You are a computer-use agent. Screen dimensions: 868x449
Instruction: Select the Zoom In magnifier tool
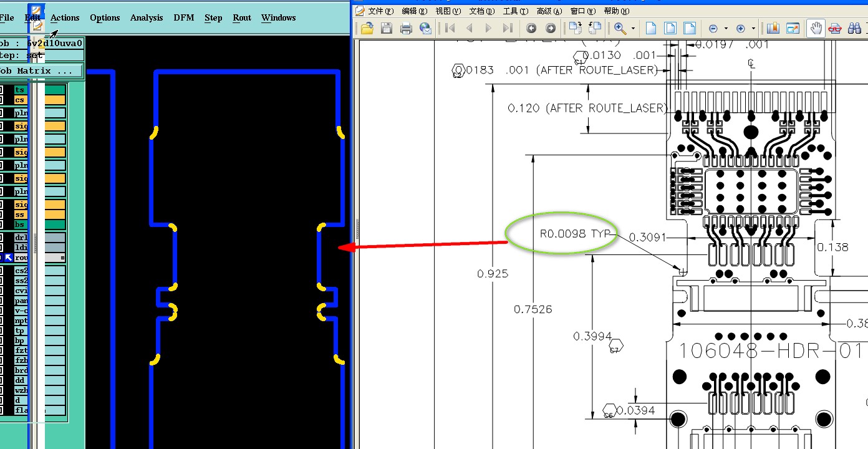click(620, 28)
